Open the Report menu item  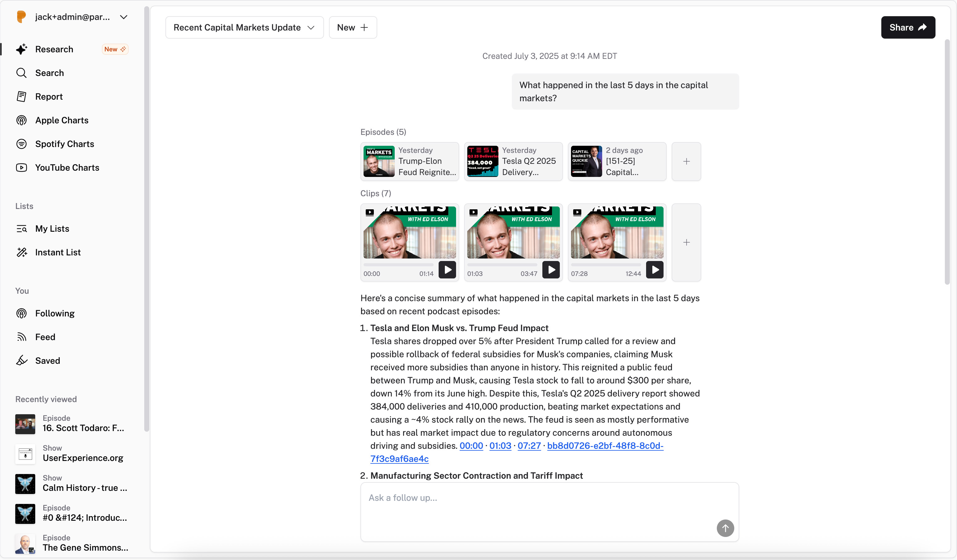pyautogui.click(x=49, y=97)
